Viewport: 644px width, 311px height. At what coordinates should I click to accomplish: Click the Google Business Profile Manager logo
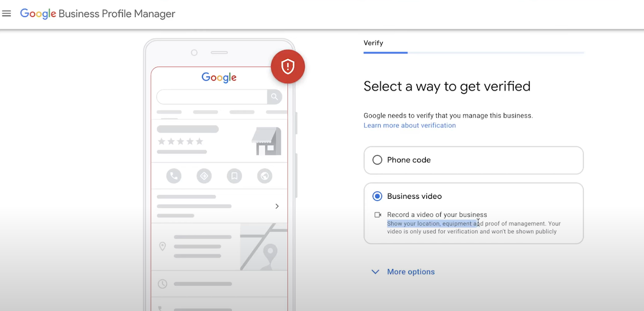pyautogui.click(x=98, y=14)
